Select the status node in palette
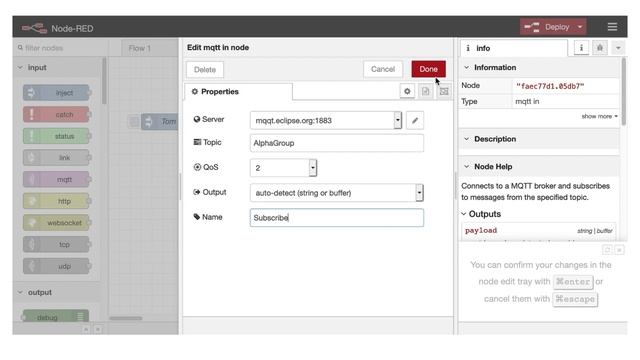 pos(56,136)
